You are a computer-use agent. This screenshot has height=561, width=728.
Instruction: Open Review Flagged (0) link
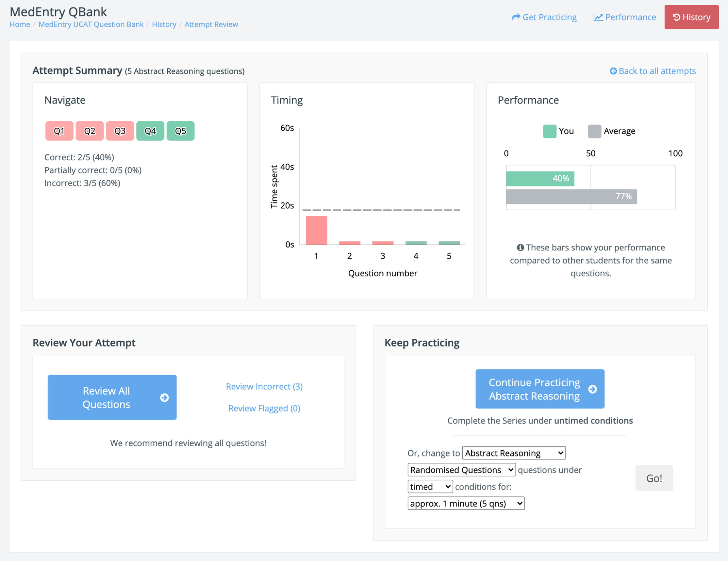tap(264, 408)
